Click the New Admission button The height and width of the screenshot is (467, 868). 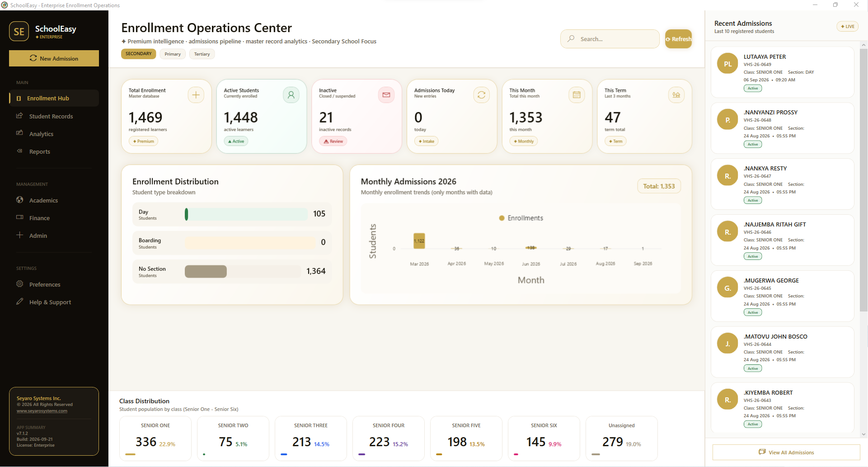(54, 58)
